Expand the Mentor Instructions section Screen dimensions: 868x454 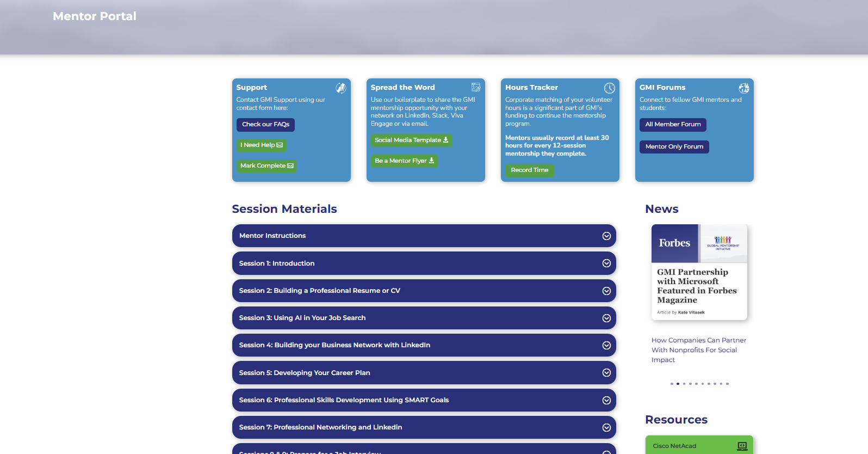coord(424,236)
